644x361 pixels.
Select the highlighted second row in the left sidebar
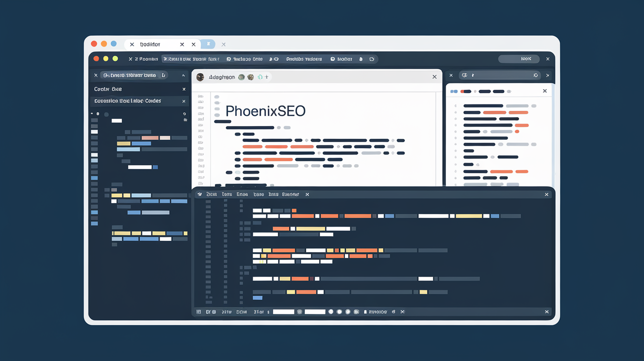tap(140, 101)
